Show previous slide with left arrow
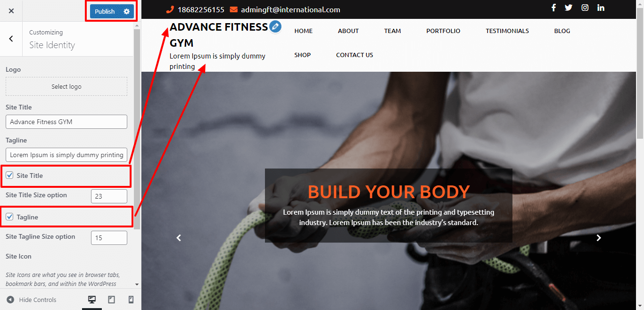The image size is (644, 310). coord(179,238)
